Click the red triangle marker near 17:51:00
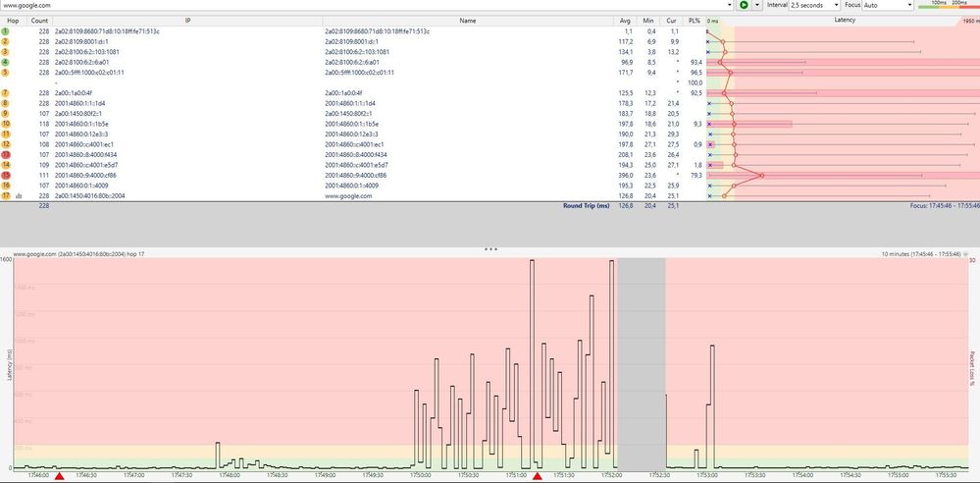 click(x=537, y=477)
